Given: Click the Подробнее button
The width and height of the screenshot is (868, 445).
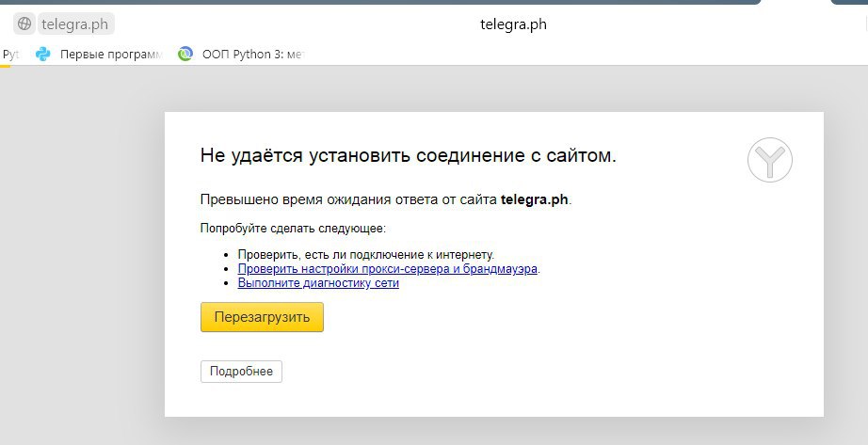Looking at the screenshot, I should coord(241,372).
